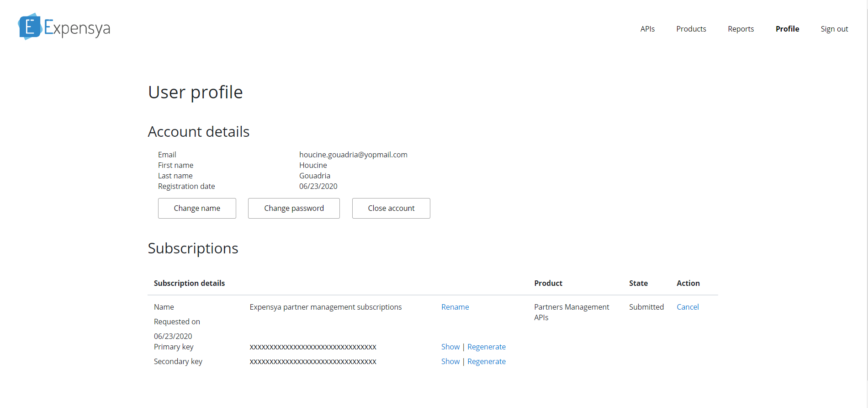Screen dimensions: 868x408
Task: Click the Subscriptions heading
Action: tap(193, 248)
